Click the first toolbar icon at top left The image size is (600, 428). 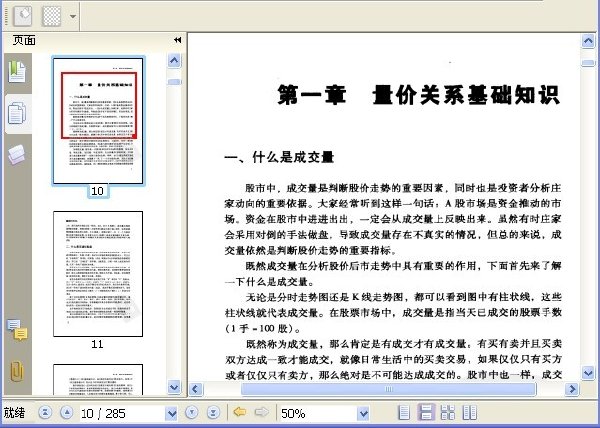point(23,16)
